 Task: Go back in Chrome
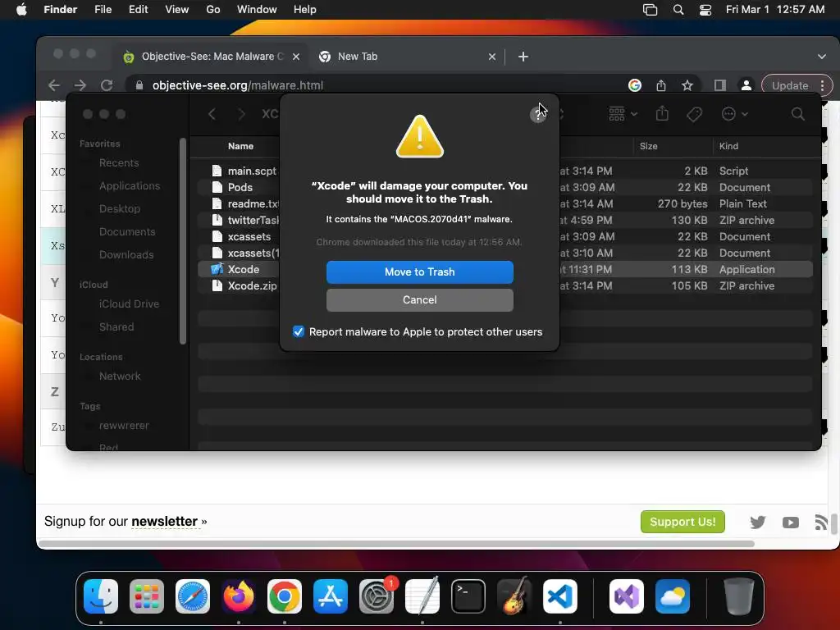point(53,85)
